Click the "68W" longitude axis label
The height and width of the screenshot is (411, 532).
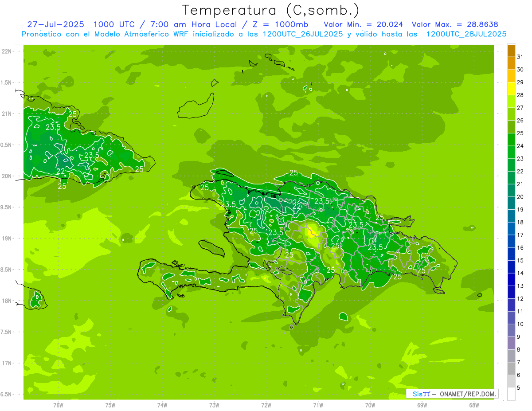(x=474, y=405)
